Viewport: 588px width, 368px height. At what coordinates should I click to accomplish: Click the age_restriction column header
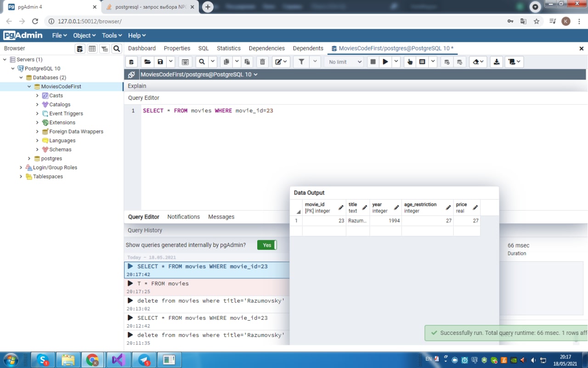click(427, 207)
